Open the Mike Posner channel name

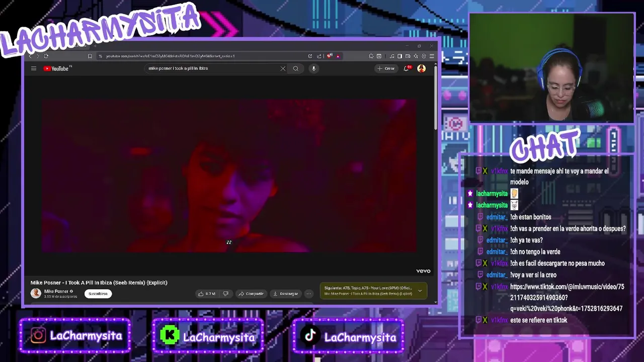56,291
